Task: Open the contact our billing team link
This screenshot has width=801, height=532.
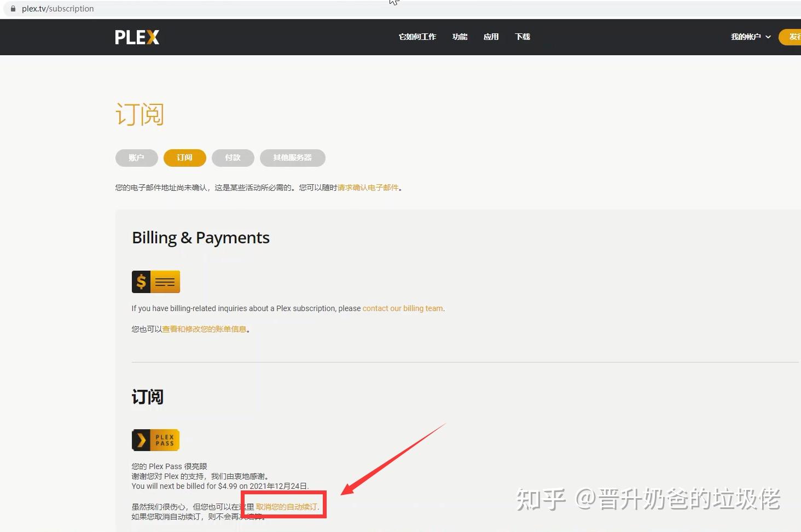Action: (x=402, y=308)
